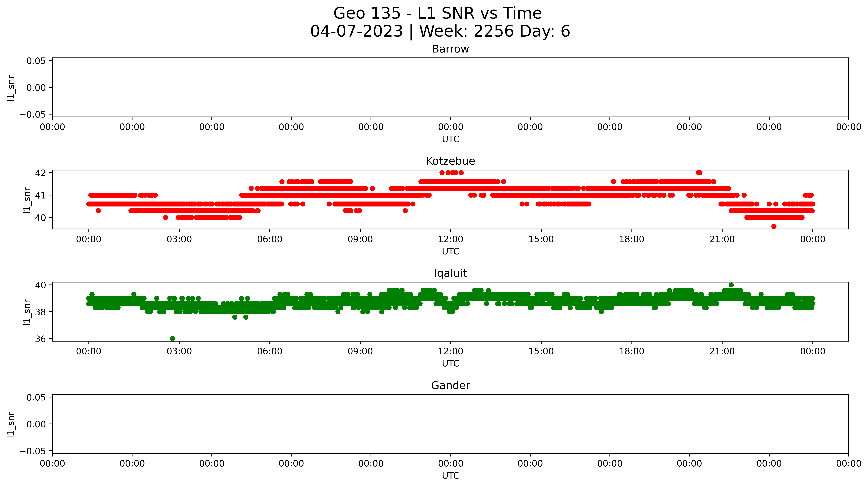Click the 0.00 y-tick on Gander plot

pos(36,424)
